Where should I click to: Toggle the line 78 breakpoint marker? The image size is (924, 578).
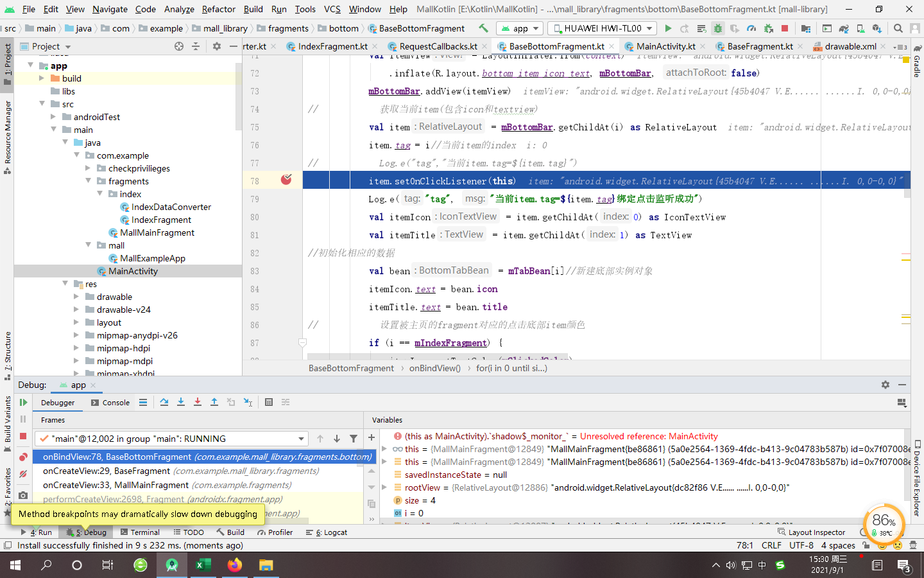[286, 180]
